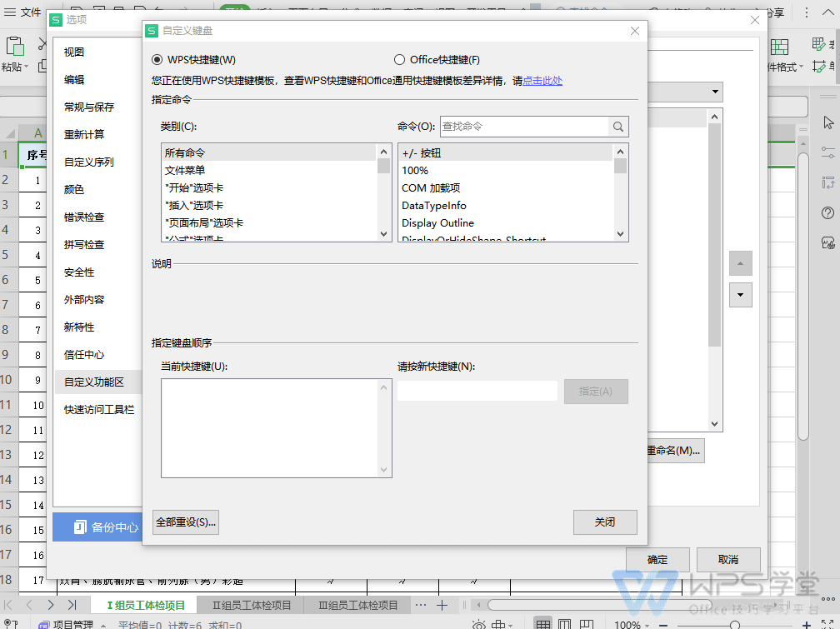Screen dimensions: 840x629
Task: Open the 文件 menu
Action: click(22, 12)
